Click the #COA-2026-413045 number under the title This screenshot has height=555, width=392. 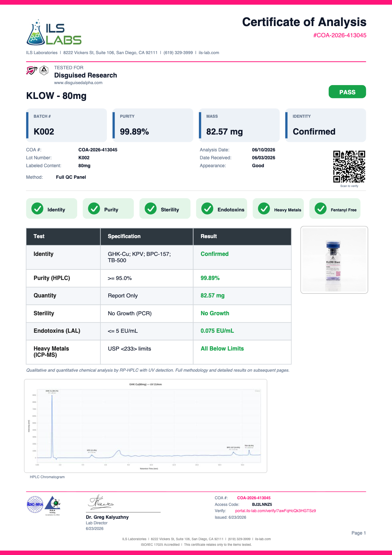point(340,35)
